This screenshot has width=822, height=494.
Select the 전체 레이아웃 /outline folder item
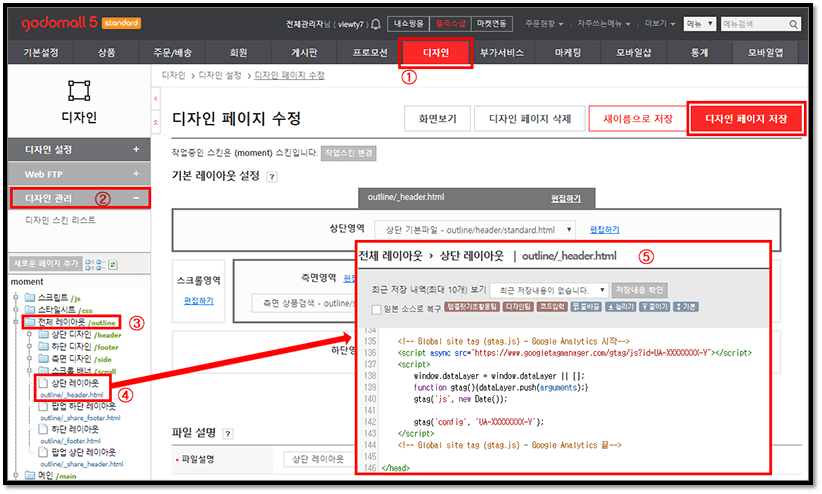pyautogui.click(x=71, y=322)
